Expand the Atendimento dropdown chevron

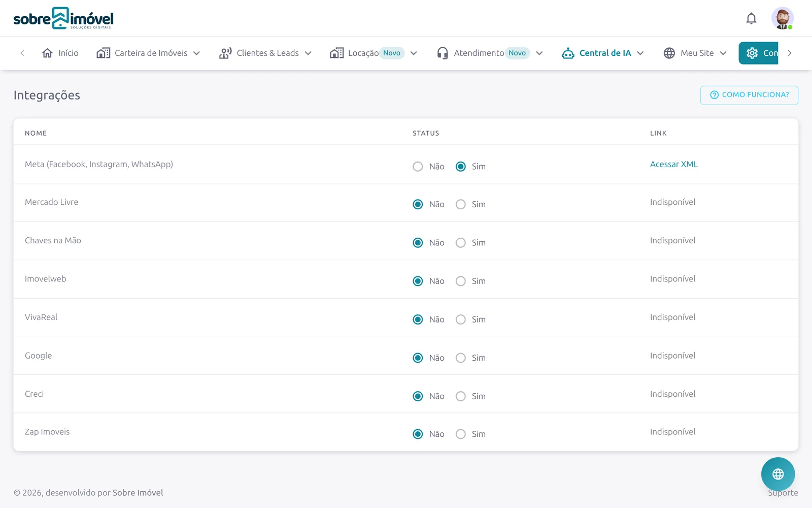[x=539, y=53]
